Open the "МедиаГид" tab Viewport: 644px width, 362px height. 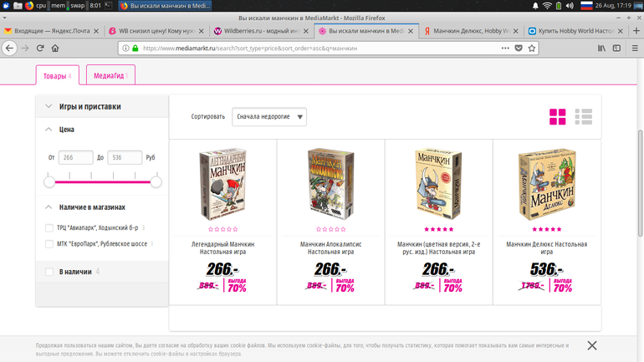click(x=110, y=74)
